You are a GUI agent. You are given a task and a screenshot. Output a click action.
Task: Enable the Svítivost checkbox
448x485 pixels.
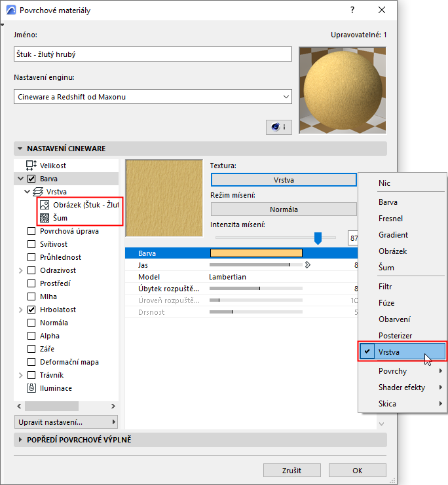click(x=31, y=244)
